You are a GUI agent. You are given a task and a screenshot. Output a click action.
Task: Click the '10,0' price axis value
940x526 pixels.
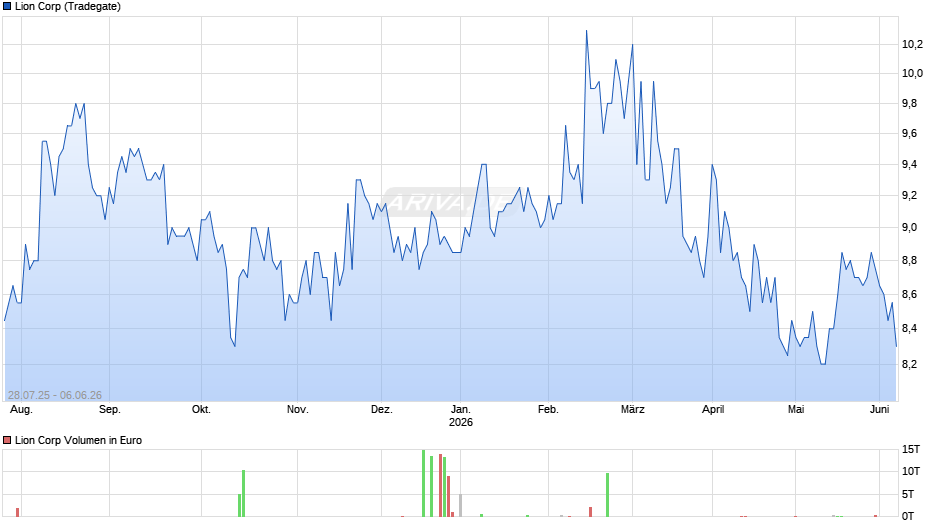coord(912,74)
